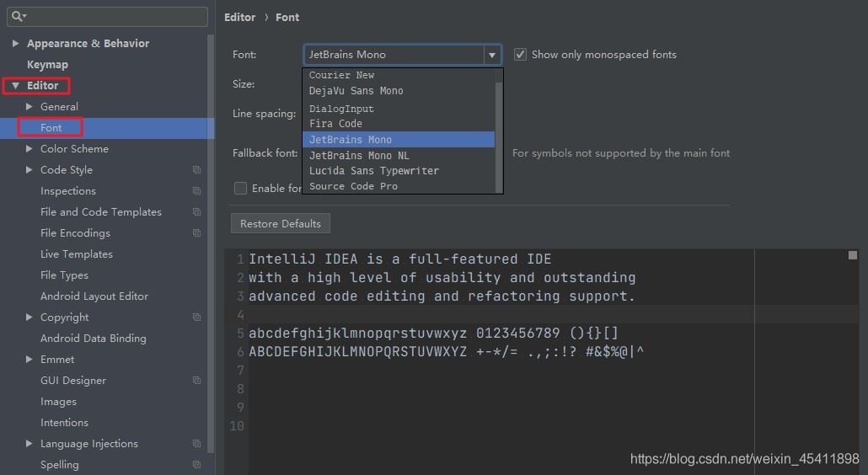Click the icon next to Language Injections
Image resolution: width=868 pixels, height=475 pixels.
(196, 444)
